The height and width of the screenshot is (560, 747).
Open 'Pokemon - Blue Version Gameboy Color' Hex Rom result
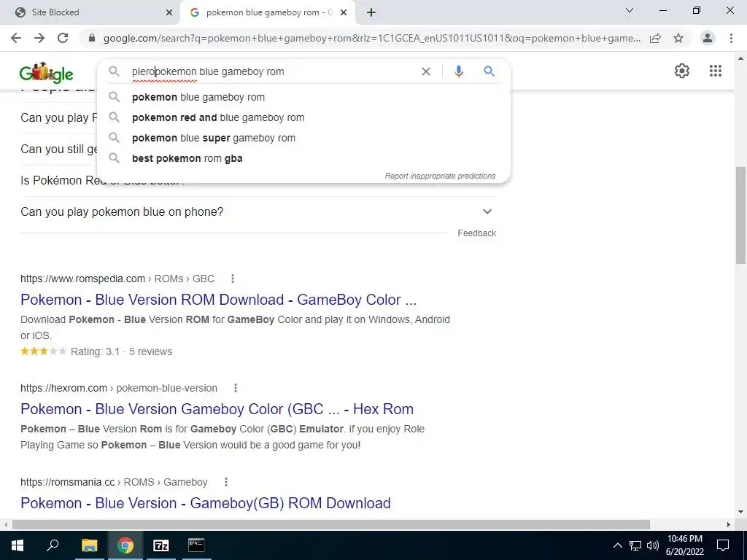217,410
